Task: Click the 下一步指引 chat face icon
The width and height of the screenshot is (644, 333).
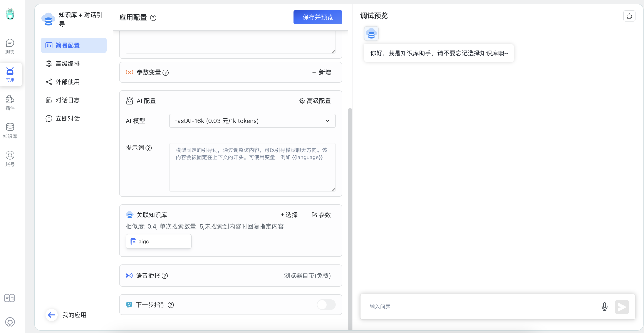Action: point(129,304)
